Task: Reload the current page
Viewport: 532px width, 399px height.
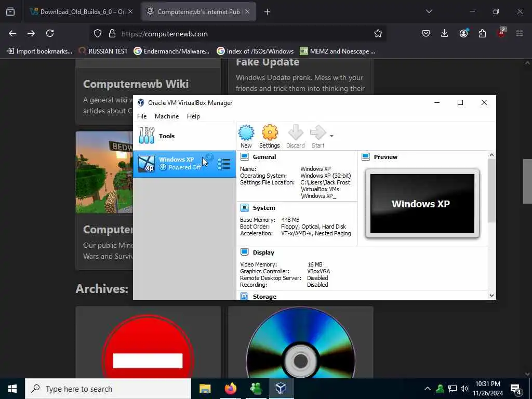Action: (x=50, y=33)
